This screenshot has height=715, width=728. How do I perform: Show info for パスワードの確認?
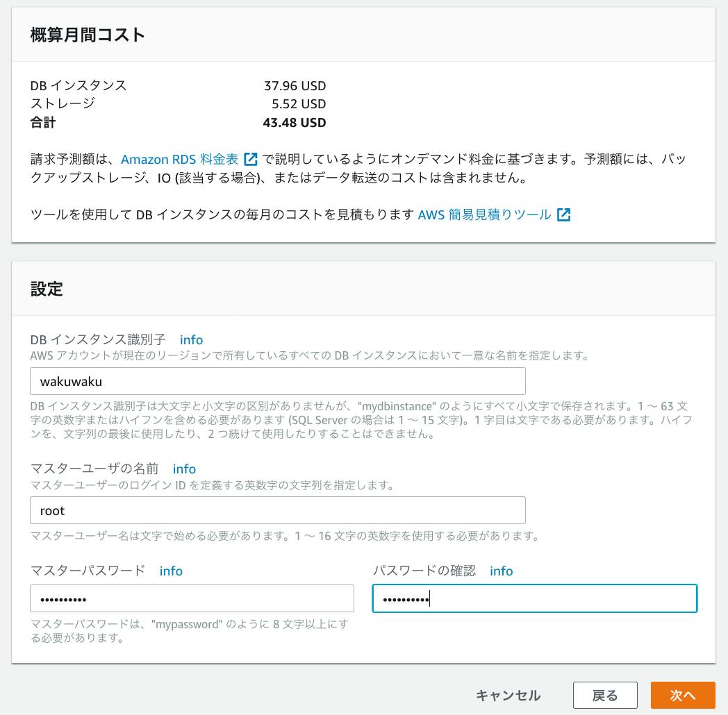click(501, 571)
